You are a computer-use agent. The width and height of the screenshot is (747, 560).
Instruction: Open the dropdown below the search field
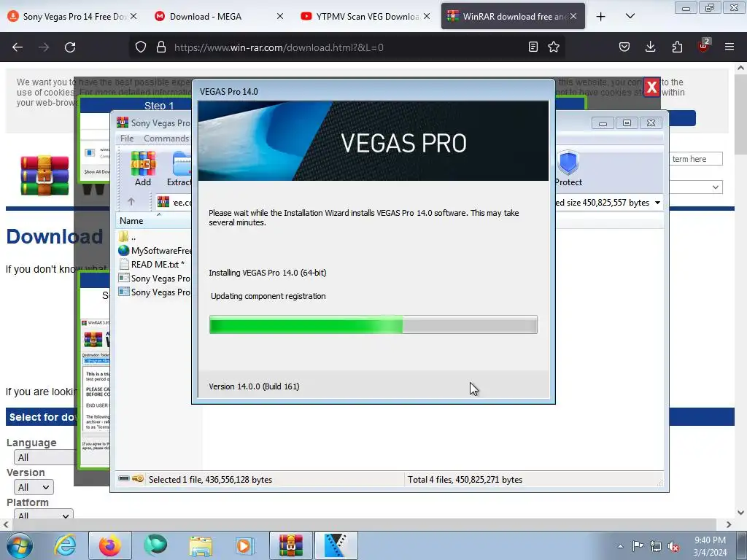click(x=695, y=187)
